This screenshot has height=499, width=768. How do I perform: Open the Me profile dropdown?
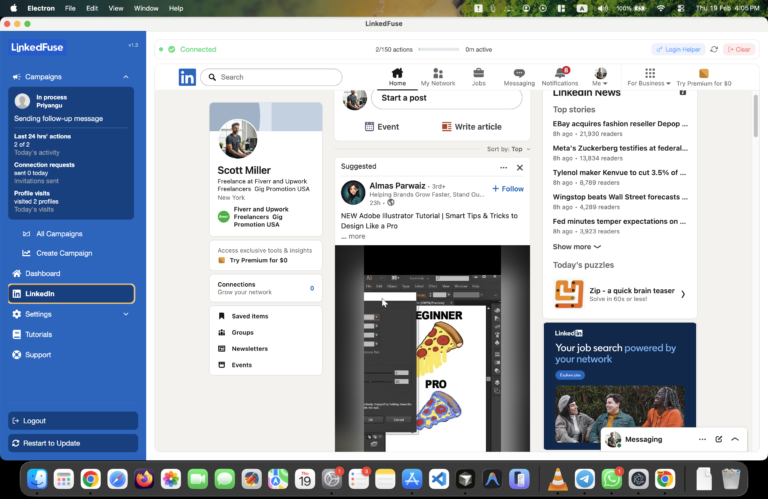click(601, 77)
